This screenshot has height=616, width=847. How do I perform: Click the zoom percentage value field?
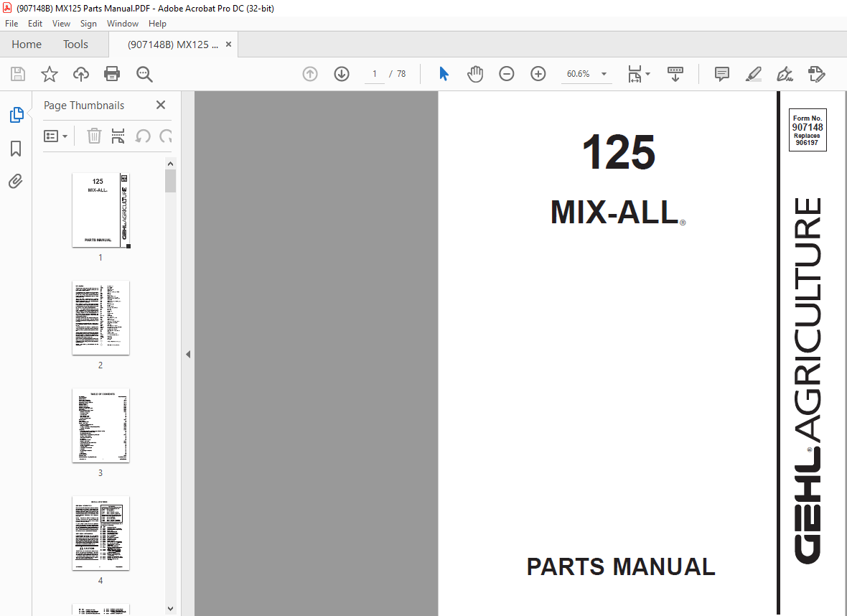click(578, 74)
